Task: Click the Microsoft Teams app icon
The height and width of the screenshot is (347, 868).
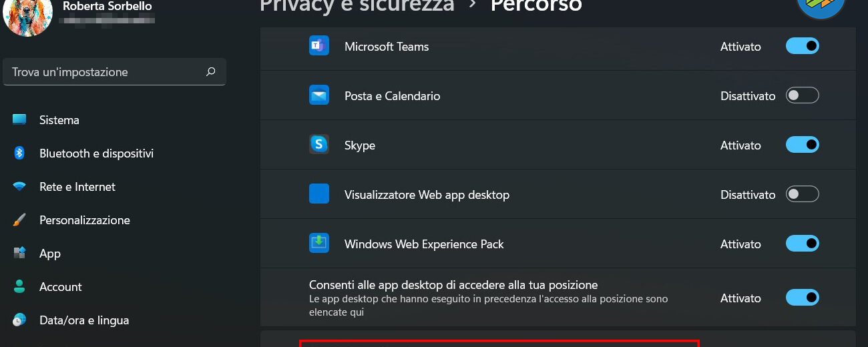Action: [x=318, y=46]
